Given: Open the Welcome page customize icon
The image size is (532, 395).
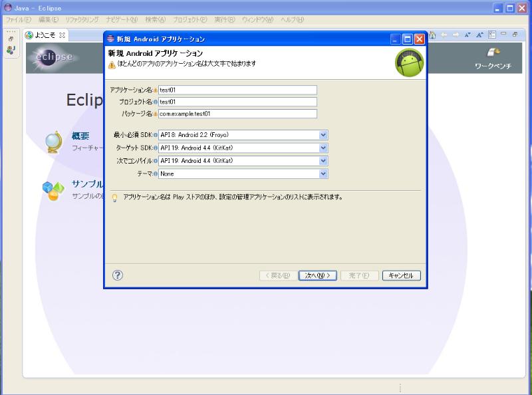Looking at the screenshot, I should pyautogui.click(x=492, y=35).
